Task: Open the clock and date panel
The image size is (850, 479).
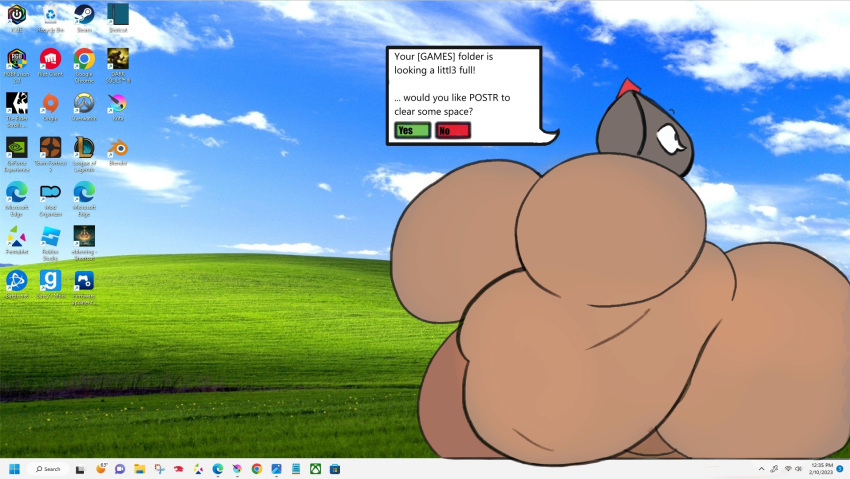Action: click(x=821, y=468)
